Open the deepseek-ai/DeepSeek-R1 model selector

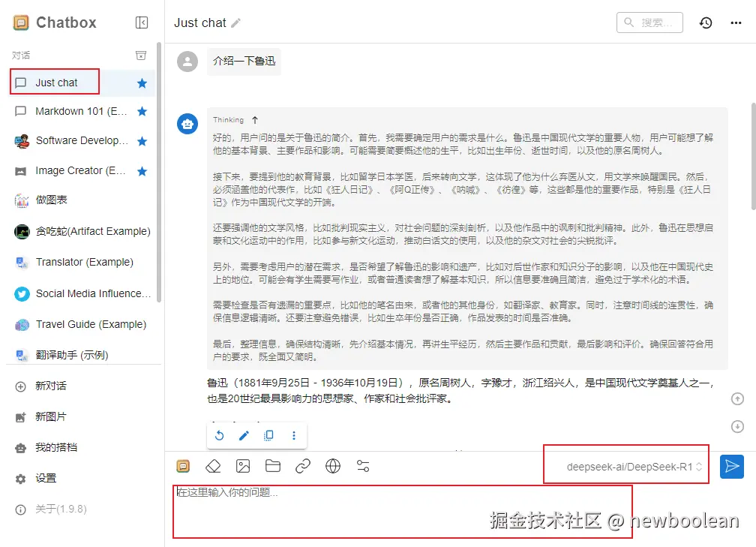[634, 467]
